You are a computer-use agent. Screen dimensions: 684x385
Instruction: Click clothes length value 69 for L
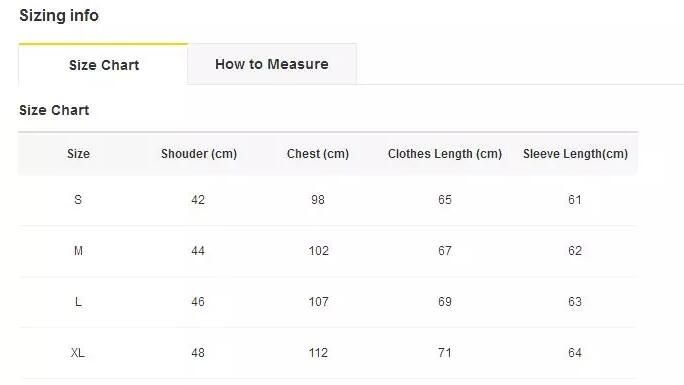445,302
